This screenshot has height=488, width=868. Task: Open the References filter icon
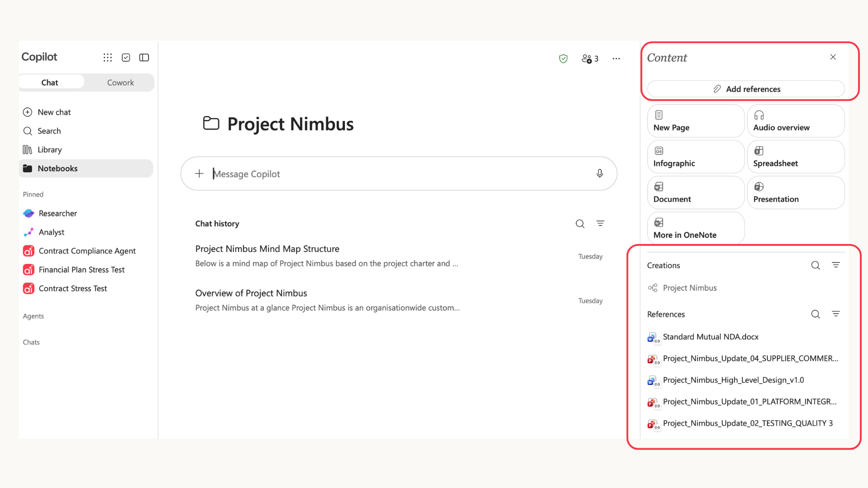pyautogui.click(x=836, y=314)
